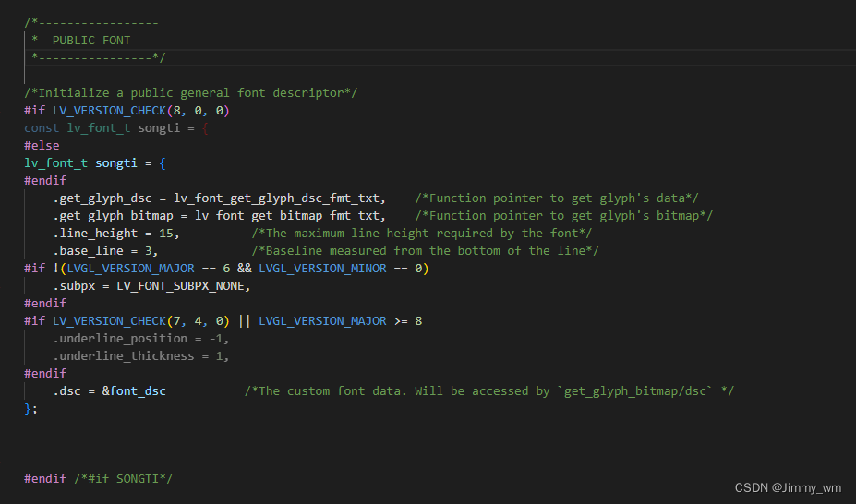This screenshot has width=856, height=504.
Task: Click the 'Initialize a public general font descriptor' comment
Action: 190,92
